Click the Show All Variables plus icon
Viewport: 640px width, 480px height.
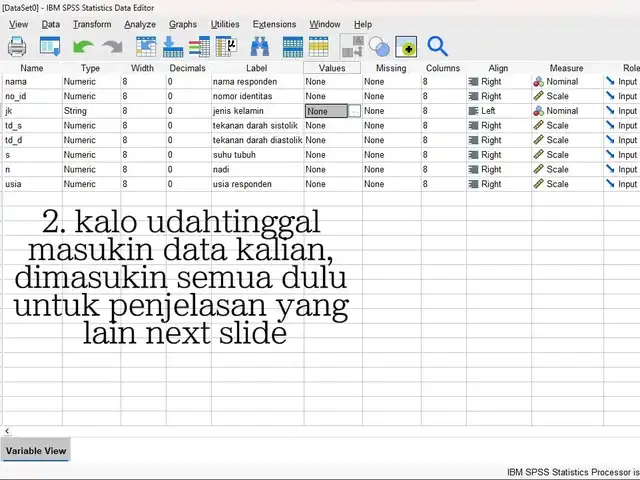(406, 46)
